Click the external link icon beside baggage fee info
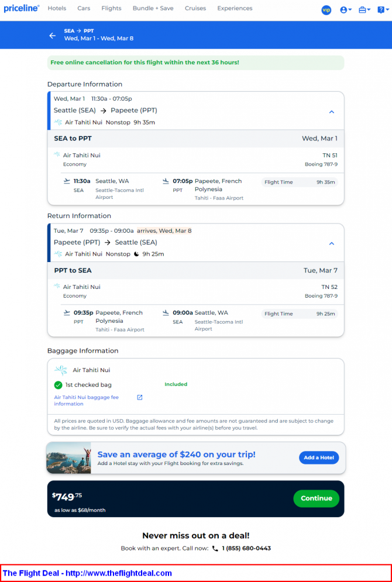The width and height of the screenshot is (392, 582). 140,398
